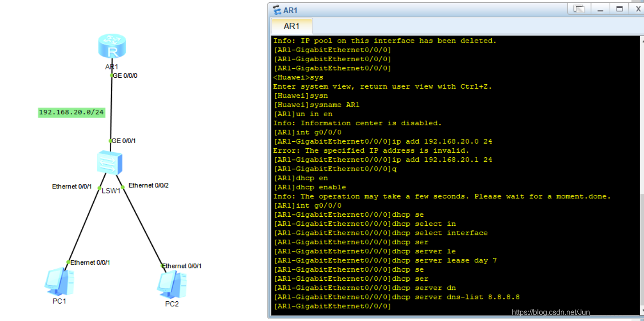Click the last prompt line in terminal
Viewport: 644px width, 321px height.
coord(332,306)
